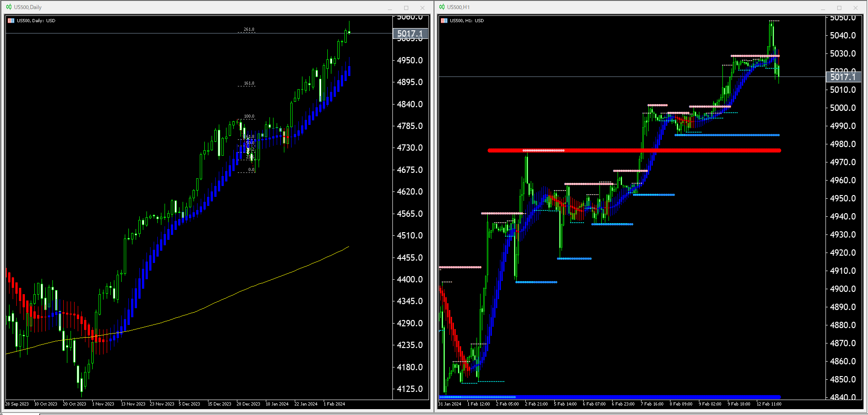Click the flag icon beside US500, Daily: USD
868x415 pixels.
click(x=11, y=20)
